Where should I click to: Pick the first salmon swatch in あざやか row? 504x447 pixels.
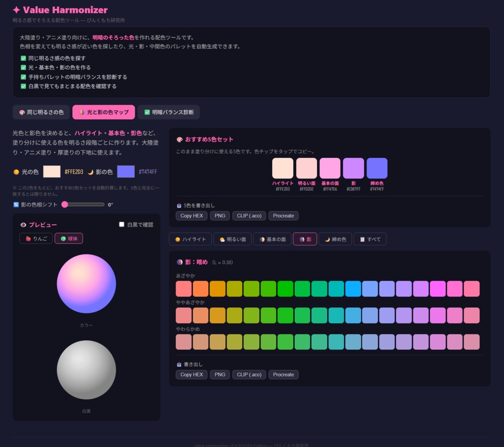coord(184,289)
